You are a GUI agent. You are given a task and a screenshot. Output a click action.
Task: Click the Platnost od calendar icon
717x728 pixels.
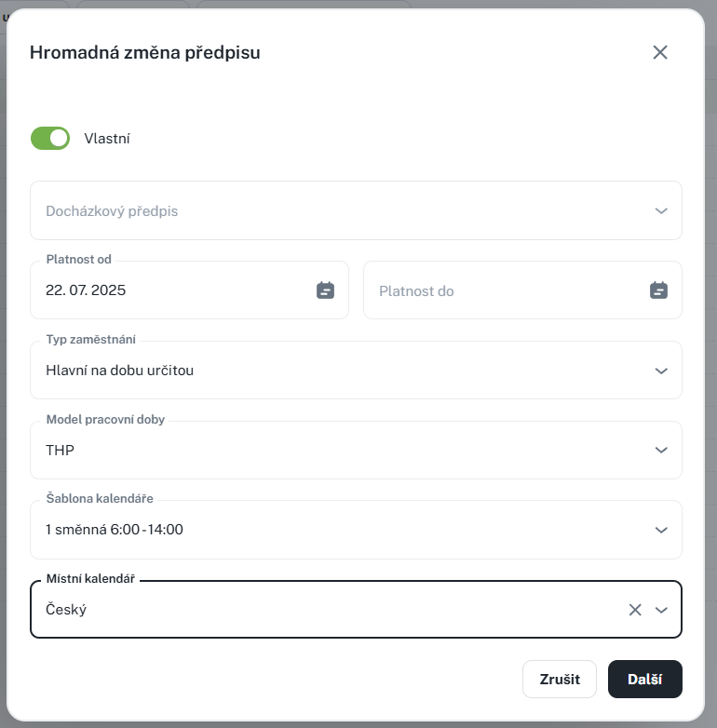coord(325,290)
